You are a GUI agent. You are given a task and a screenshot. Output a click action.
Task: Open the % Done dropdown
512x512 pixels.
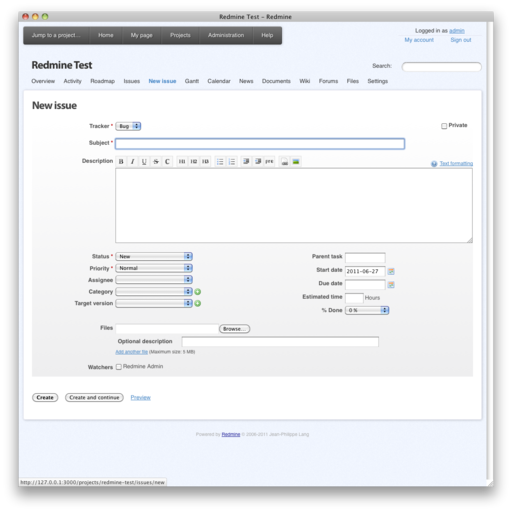367,310
